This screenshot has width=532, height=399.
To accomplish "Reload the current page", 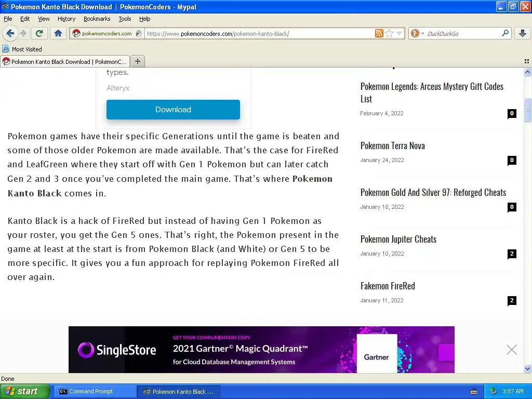I will coord(39,33).
